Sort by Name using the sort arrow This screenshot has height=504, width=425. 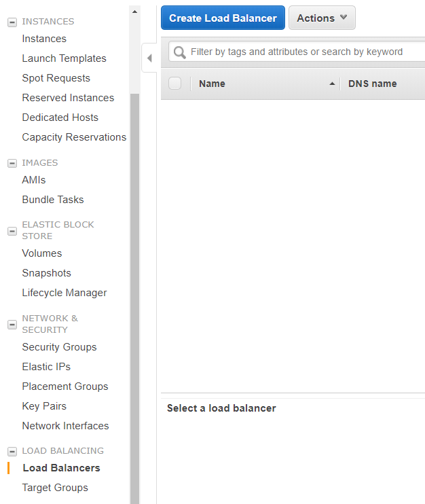pos(332,84)
